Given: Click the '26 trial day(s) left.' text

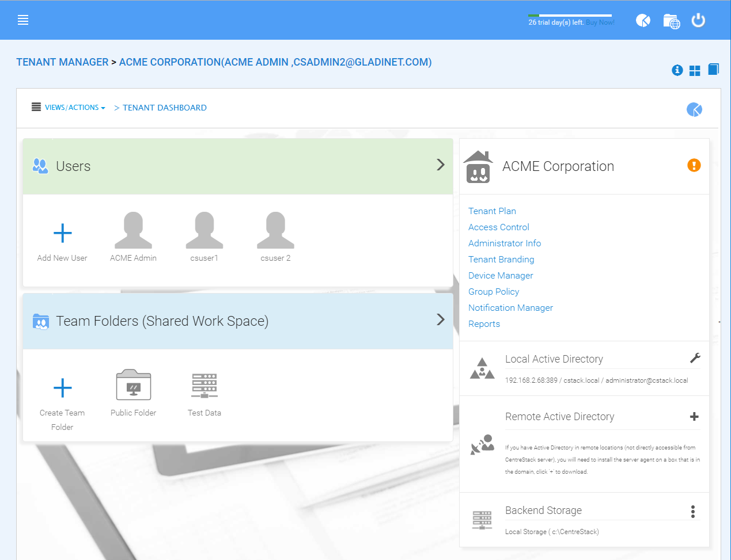Looking at the screenshot, I should (556, 22).
